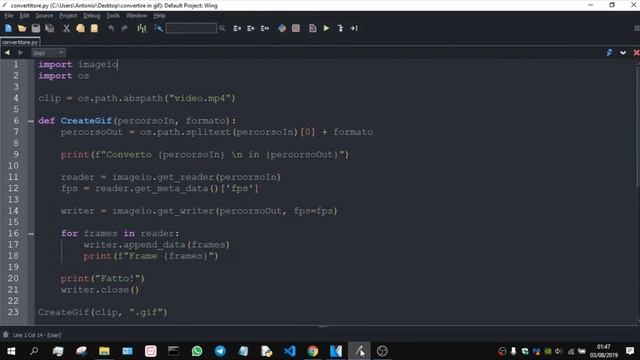This screenshot has width=640, height=360.
Task: Click the blue toolbar icon left of the search box
Action: pyautogui.click(x=158, y=28)
